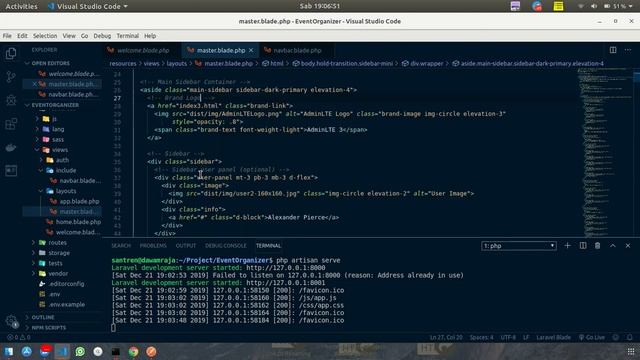Image resolution: width=640 pixels, height=360 pixels.
Task: Show applications grid on the taskbar
Action: pos(631,352)
